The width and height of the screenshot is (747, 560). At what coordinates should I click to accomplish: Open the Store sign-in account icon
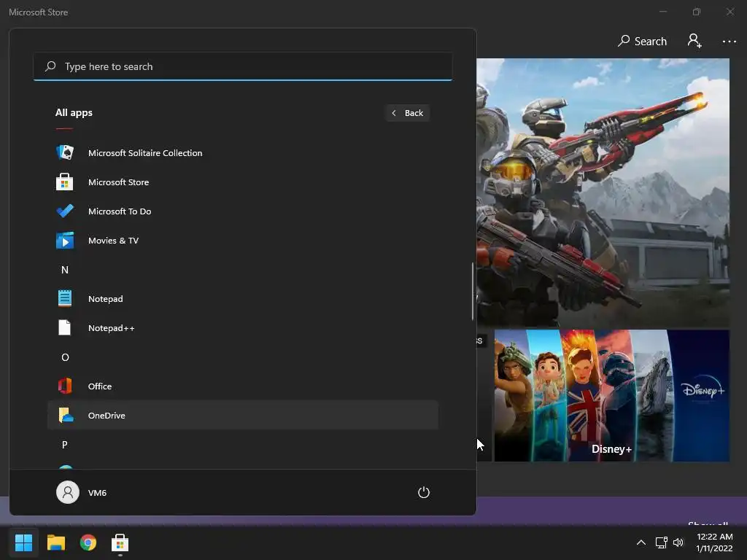point(694,41)
